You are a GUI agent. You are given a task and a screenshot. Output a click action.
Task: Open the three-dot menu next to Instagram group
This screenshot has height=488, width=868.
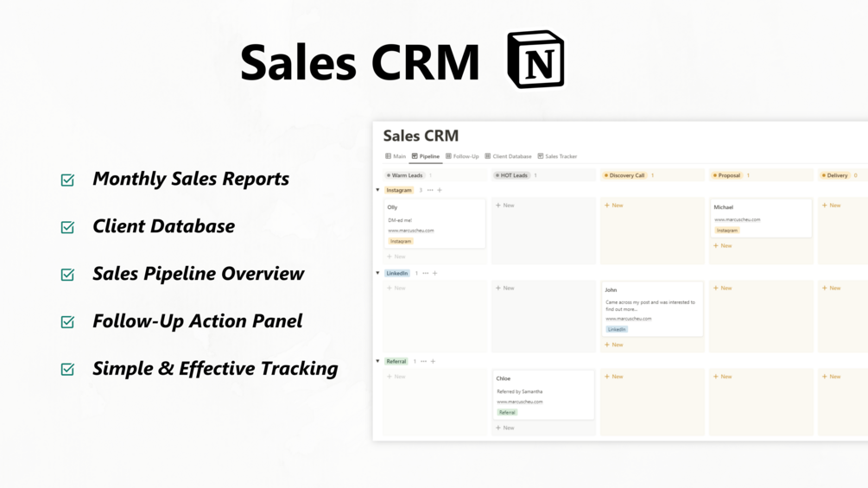click(430, 190)
